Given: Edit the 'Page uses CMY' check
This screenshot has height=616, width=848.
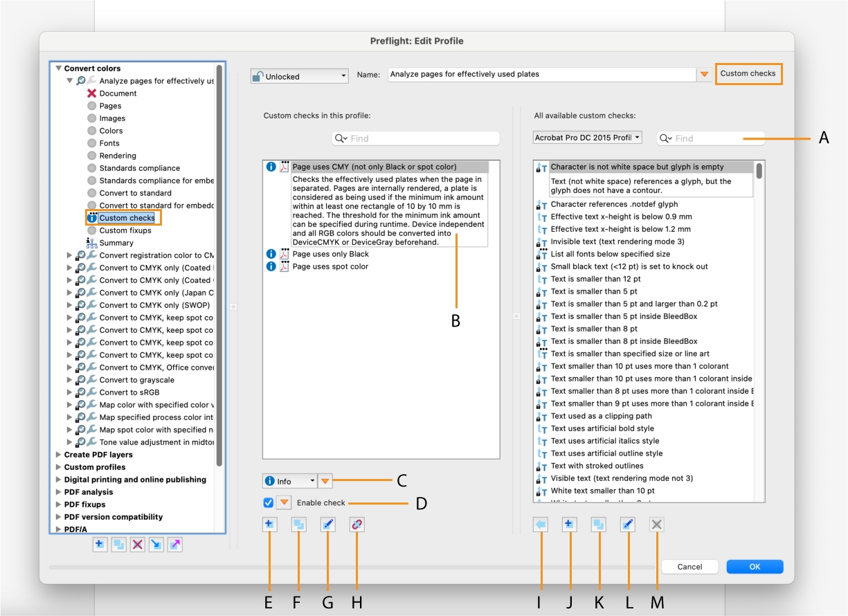Looking at the screenshot, I should (x=328, y=524).
